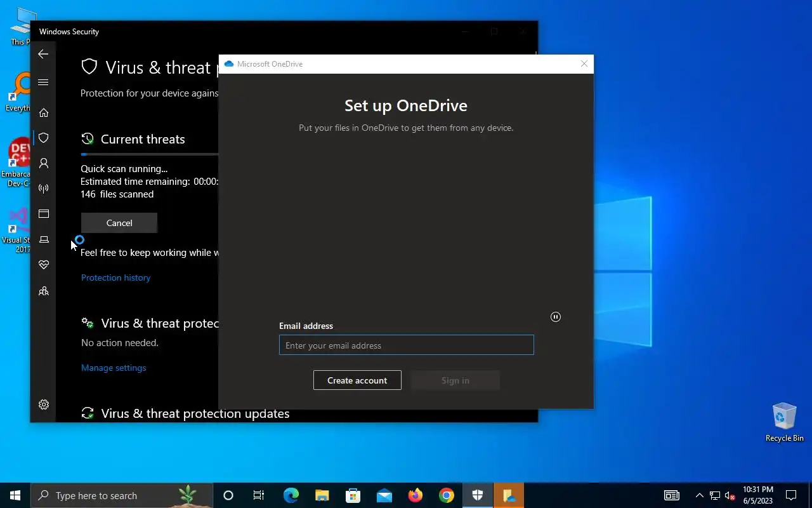Open Windows Security hamburger menu

point(43,82)
